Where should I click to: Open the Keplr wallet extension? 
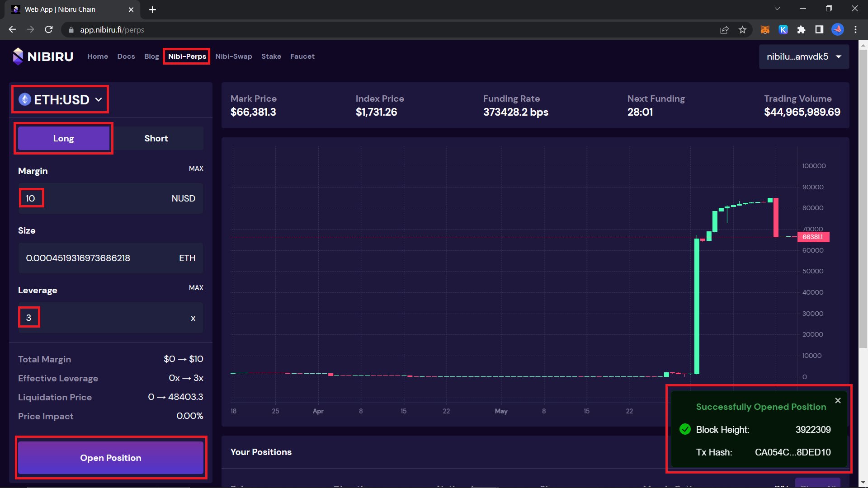coord(783,29)
